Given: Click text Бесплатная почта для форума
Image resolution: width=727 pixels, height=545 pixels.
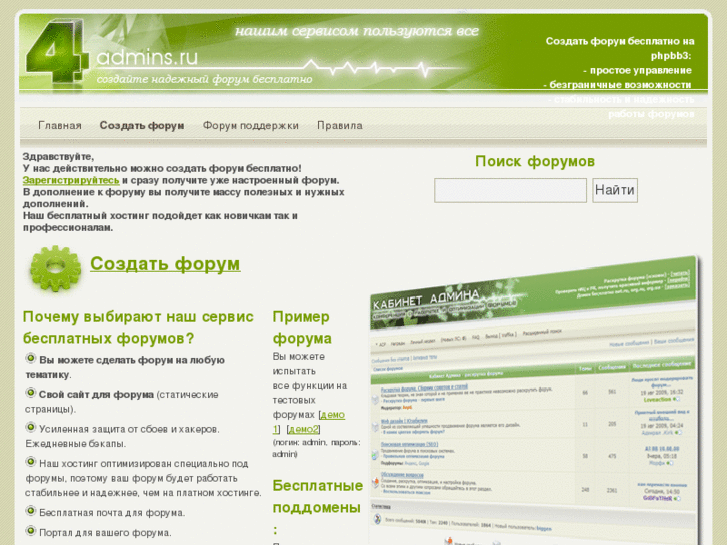Looking at the screenshot, I should 112,513.
